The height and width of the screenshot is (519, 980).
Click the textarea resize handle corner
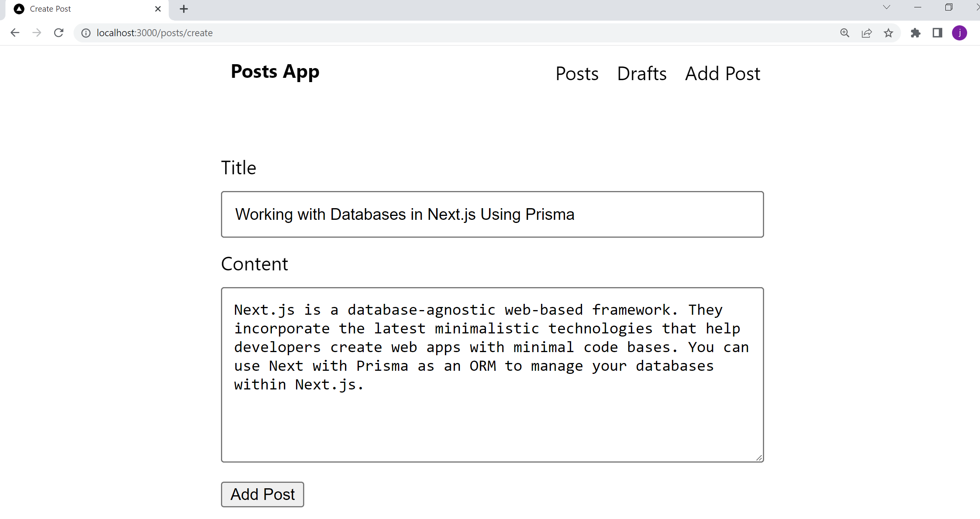pyautogui.click(x=759, y=458)
